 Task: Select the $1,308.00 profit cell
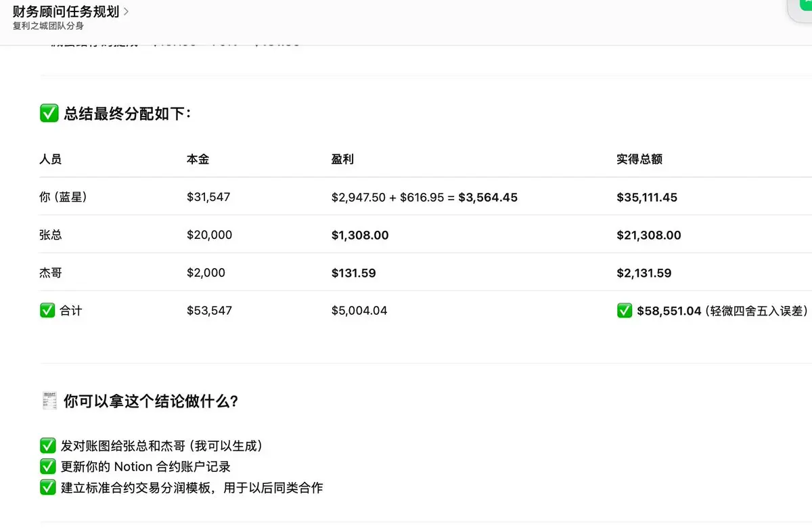[x=360, y=236]
